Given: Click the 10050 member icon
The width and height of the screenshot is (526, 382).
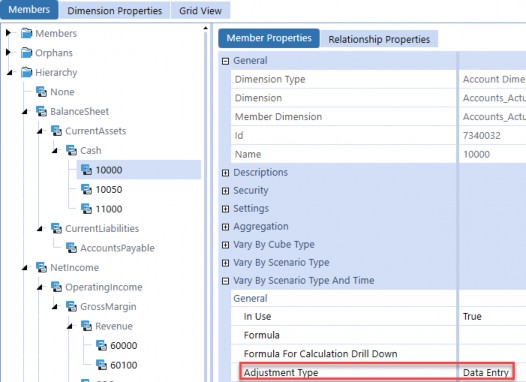Looking at the screenshot, I should tap(87, 189).
